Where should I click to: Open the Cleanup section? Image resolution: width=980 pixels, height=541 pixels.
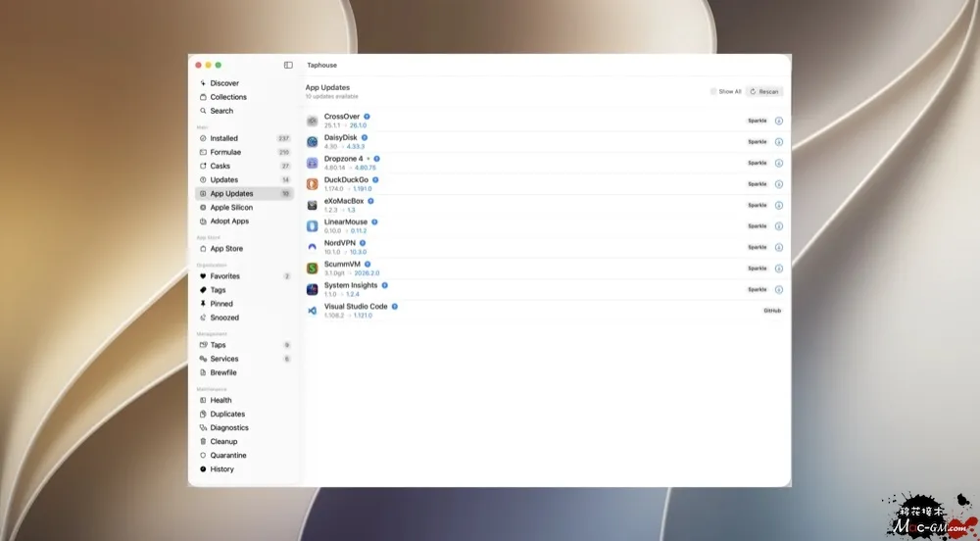pos(244,442)
